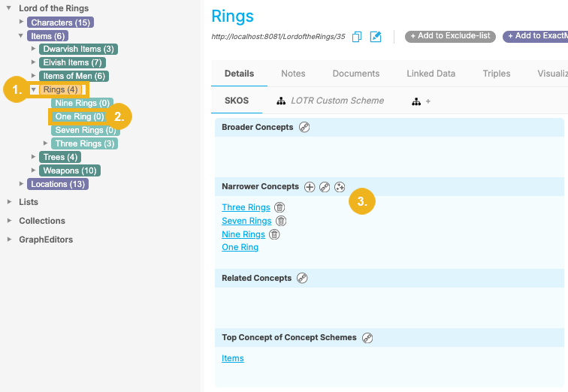568x392 pixels.
Task: Expand the Three Rings tree node
Action: pos(46,143)
